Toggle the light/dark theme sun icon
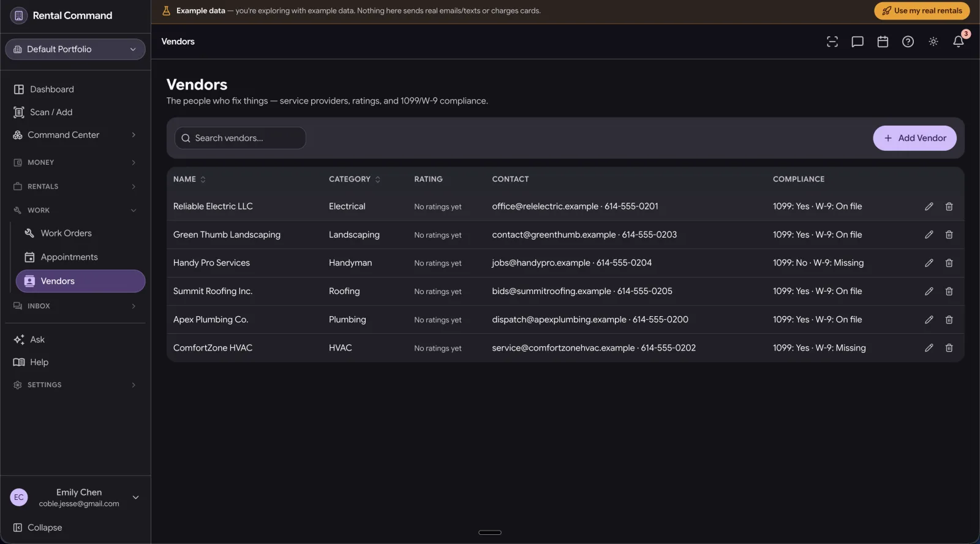The width and height of the screenshot is (980, 544). 933,42
